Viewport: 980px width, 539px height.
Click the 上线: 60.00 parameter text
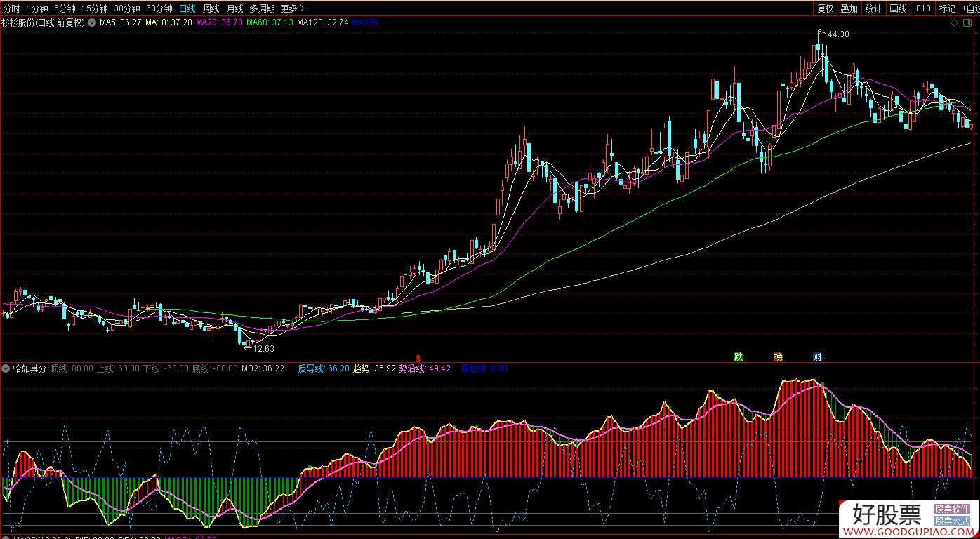tap(118, 368)
